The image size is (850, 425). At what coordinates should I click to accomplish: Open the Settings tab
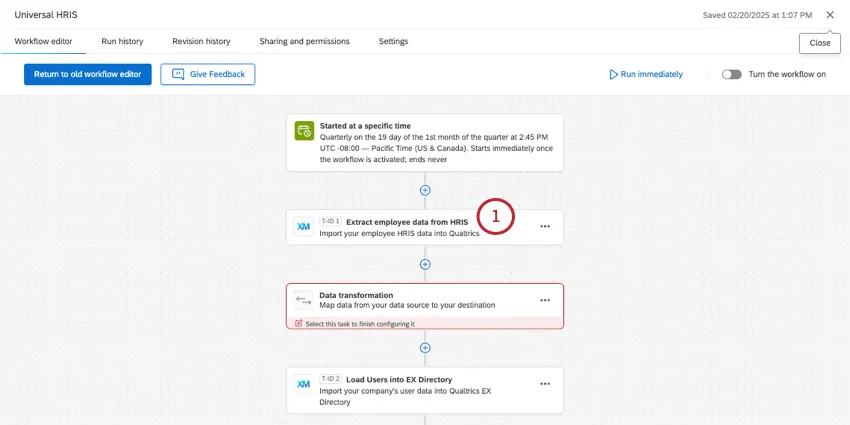point(393,41)
